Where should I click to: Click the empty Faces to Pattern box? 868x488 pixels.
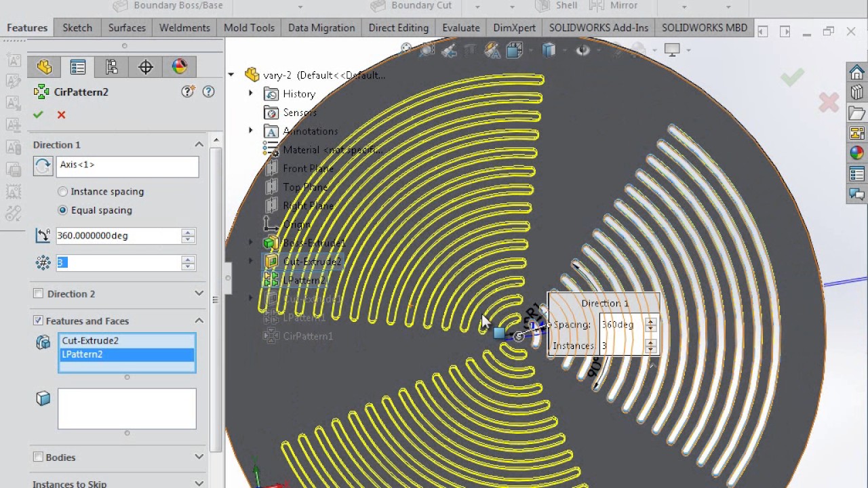click(x=127, y=409)
